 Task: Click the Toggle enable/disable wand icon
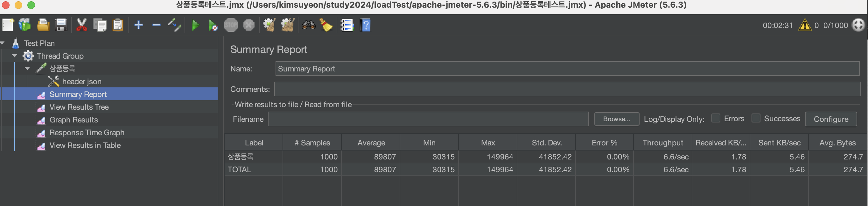(x=175, y=25)
